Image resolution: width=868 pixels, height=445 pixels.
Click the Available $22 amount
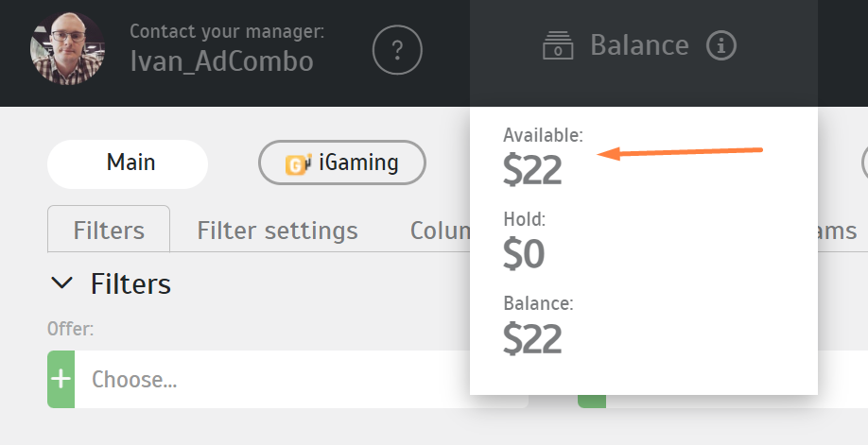click(532, 170)
